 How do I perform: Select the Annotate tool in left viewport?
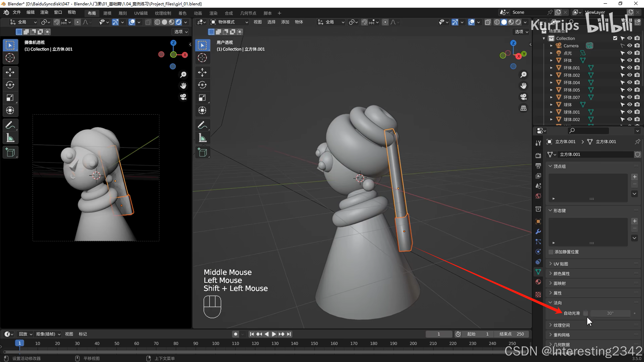[x=10, y=125]
